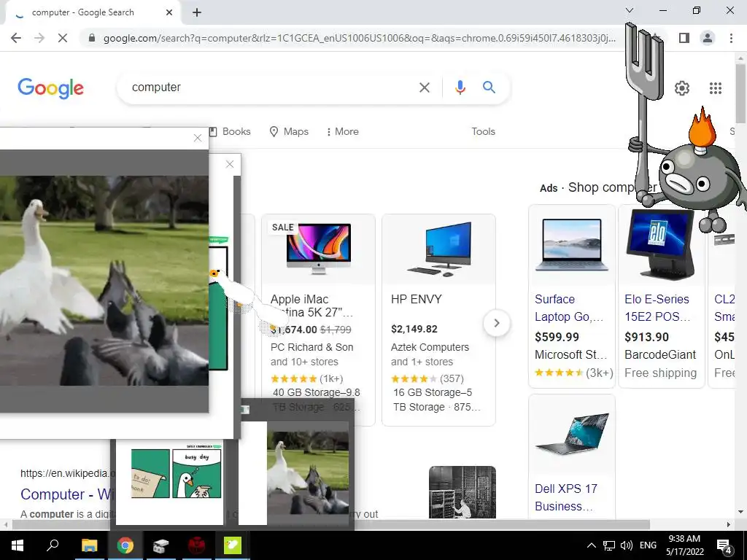Viewport: 747px width, 560px height.
Task: Click the old computer room photo
Action: (x=462, y=492)
